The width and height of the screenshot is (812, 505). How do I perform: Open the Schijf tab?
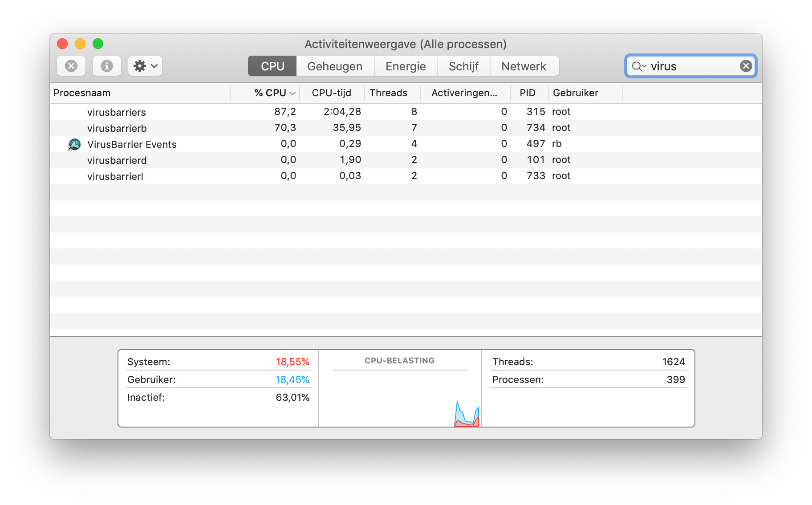(x=463, y=66)
